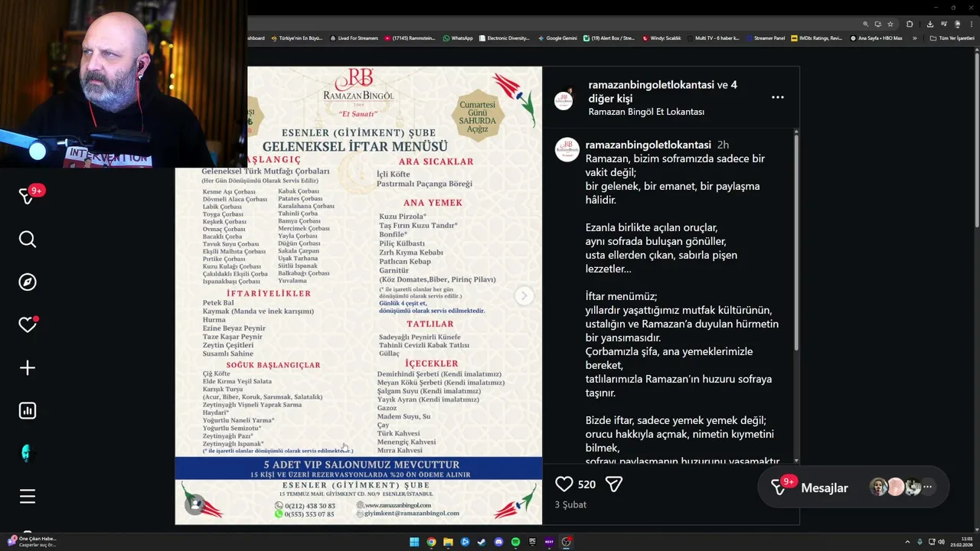The height and width of the screenshot is (551, 980).
Task: Open the browser Downloads icon
Action: tap(929, 24)
